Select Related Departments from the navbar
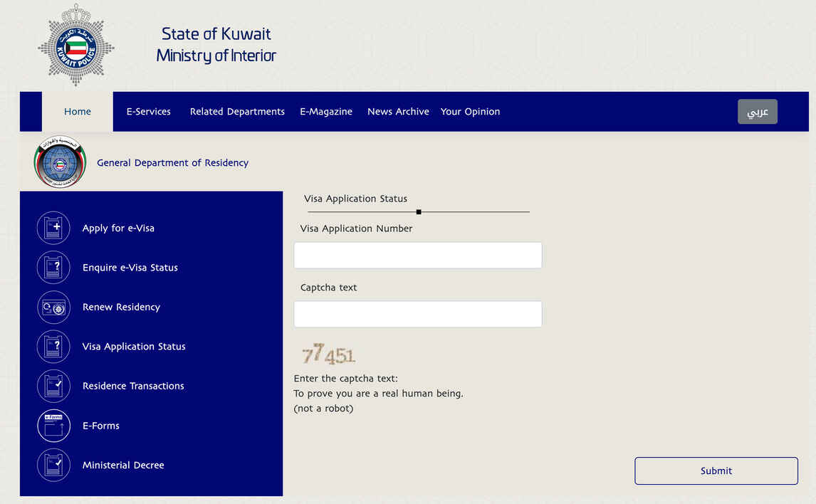Viewport: 816px width, 504px height. [237, 111]
